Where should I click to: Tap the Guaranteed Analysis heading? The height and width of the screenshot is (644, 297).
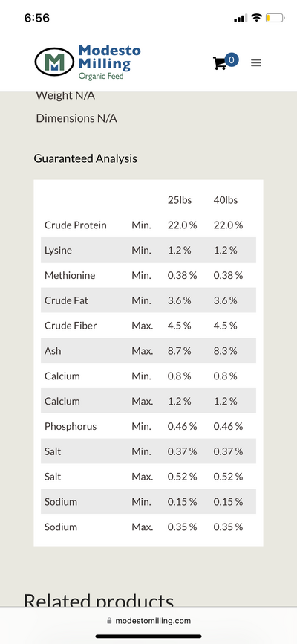(x=85, y=158)
